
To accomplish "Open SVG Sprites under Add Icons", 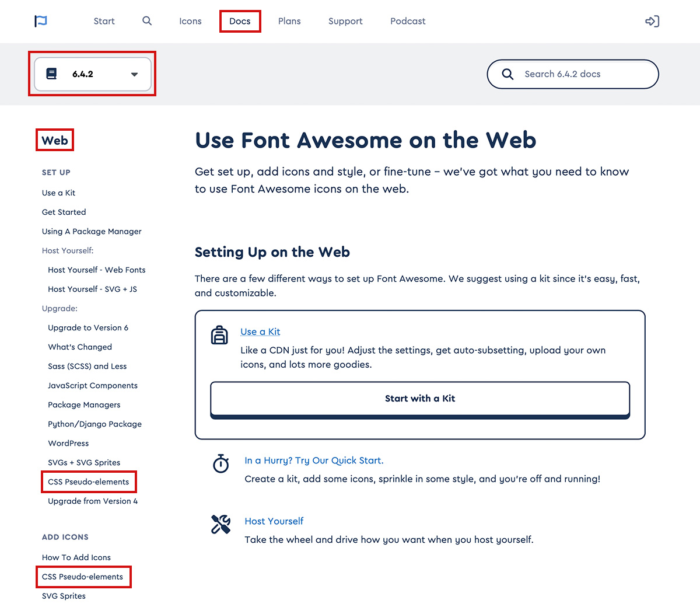I will [x=64, y=596].
